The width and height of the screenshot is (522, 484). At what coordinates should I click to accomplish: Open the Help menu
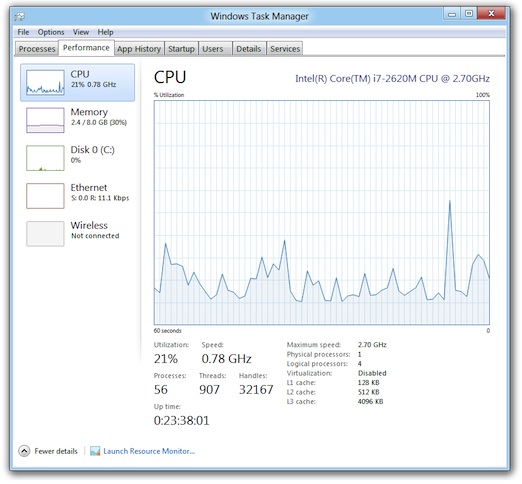point(105,32)
